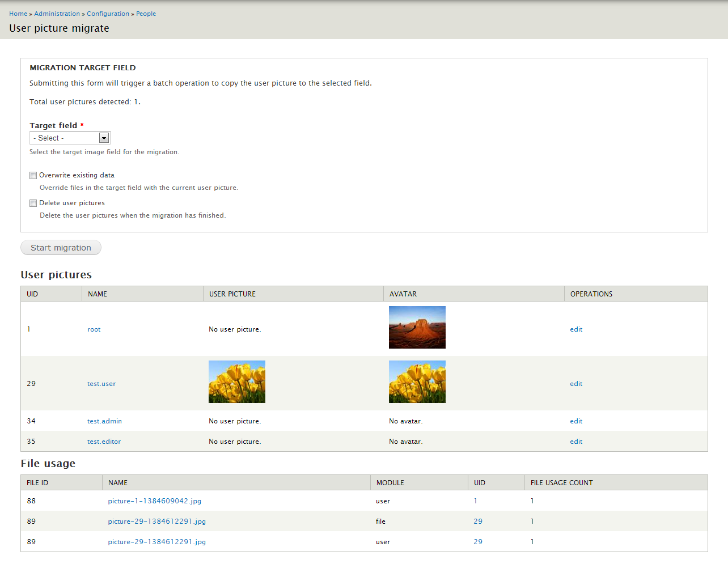Expand the Select combo box arrow

pyautogui.click(x=104, y=137)
